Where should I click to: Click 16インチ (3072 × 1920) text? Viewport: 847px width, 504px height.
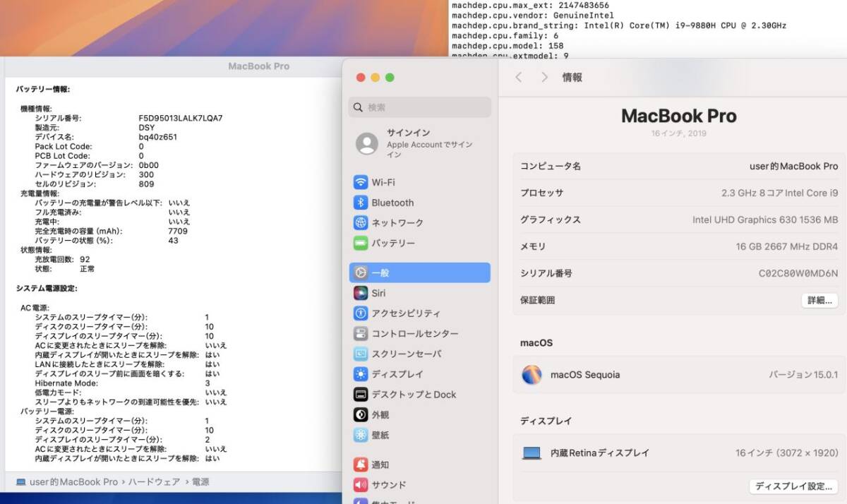[786, 453]
